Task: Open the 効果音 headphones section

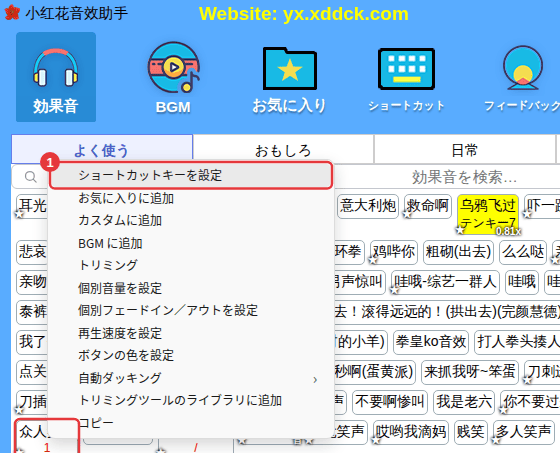Action: 56,77
